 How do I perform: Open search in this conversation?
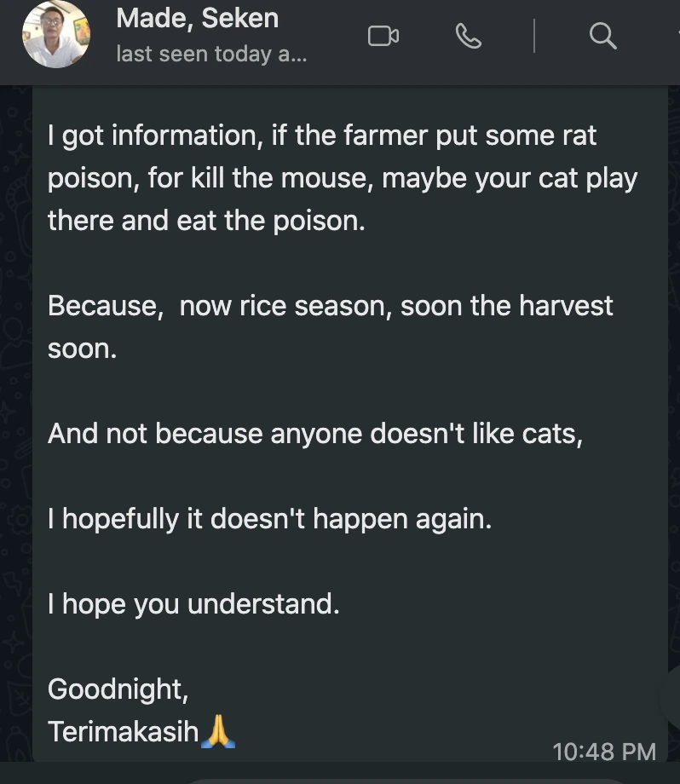coord(602,36)
